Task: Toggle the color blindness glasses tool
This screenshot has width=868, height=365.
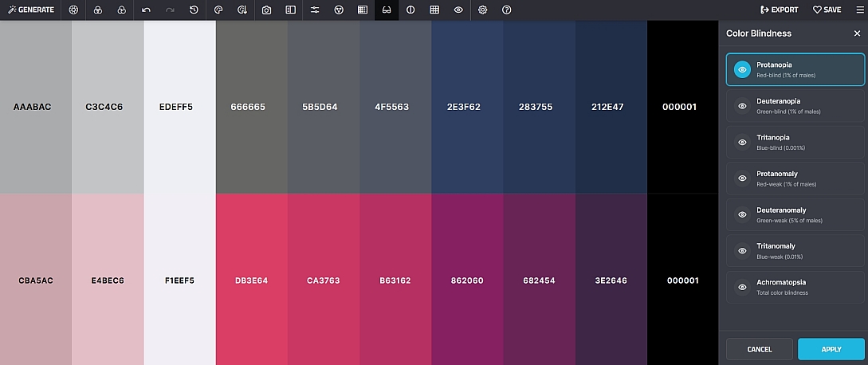Action: tap(387, 10)
